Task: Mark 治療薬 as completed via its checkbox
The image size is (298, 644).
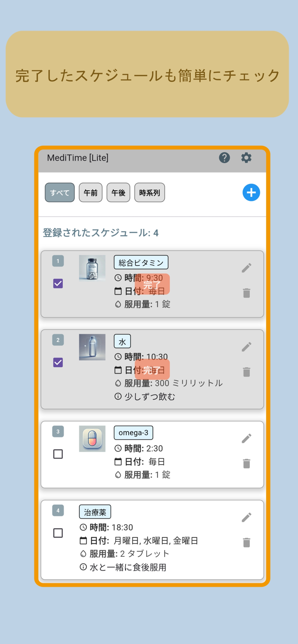Action: (58, 533)
